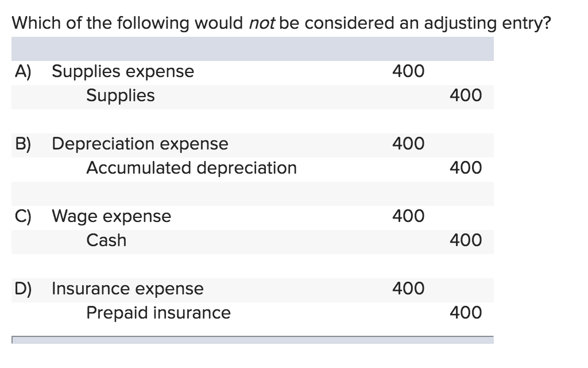Click the Depreciation expense text
Screen dimensions: 588x368
tap(140, 144)
